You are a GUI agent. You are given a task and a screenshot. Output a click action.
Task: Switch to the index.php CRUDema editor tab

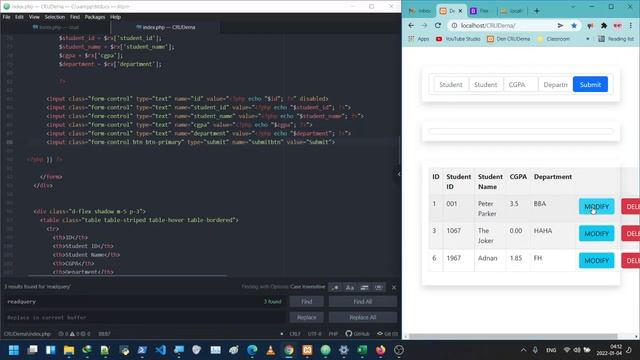165,27
